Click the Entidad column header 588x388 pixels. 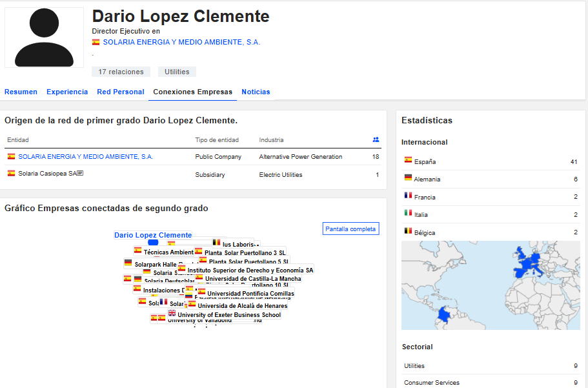click(18, 139)
